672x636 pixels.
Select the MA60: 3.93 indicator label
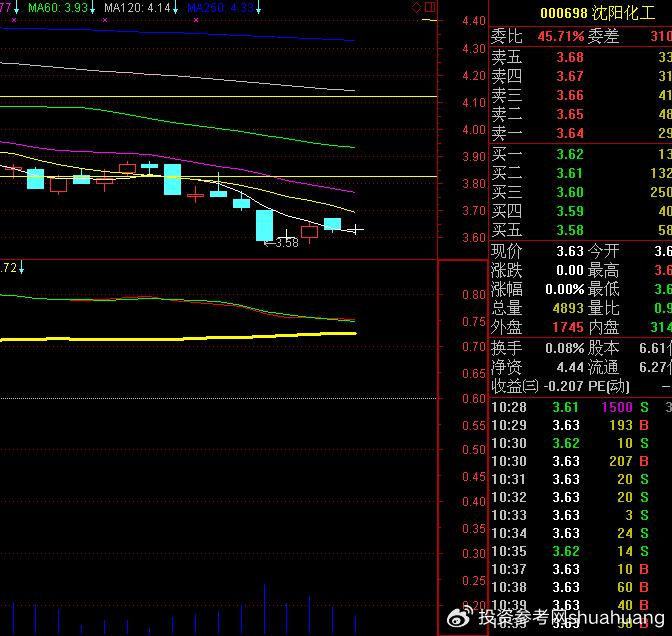(58, 8)
